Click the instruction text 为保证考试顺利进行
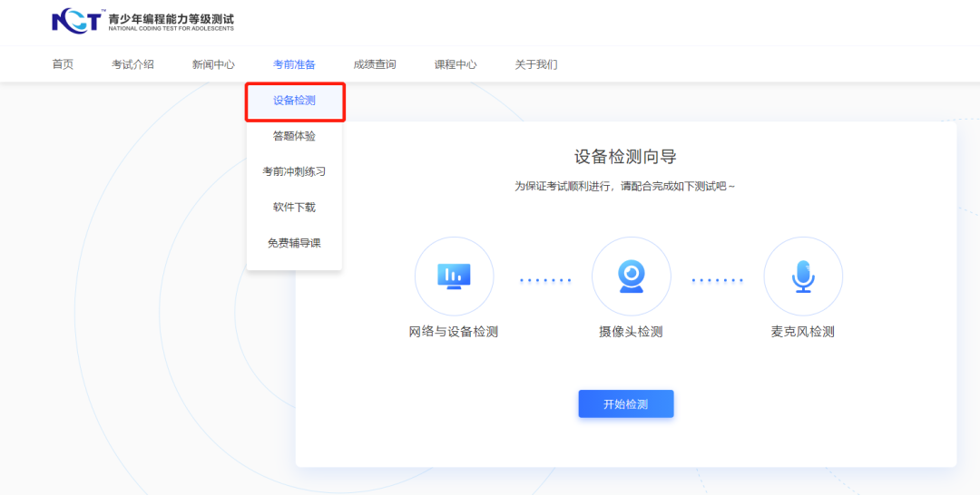 [x=625, y=186]
